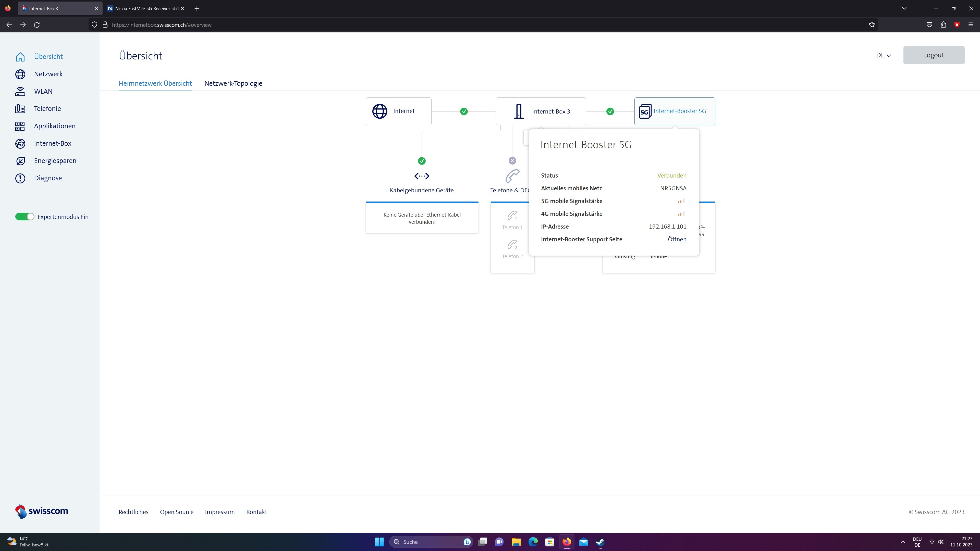The width and height of the screenshot is (980, 551).
Task: Open the WLAN router icon in sidebar
Action: 20,91
